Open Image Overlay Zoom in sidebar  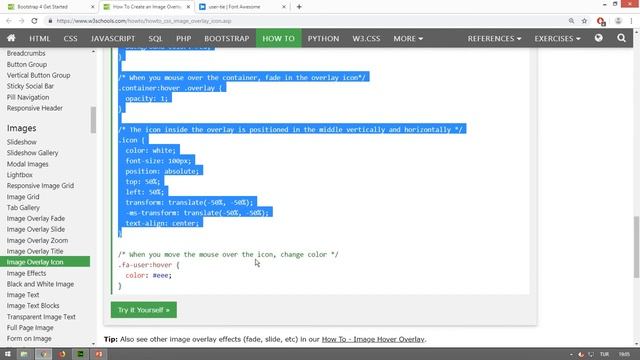tap(38, 240)
